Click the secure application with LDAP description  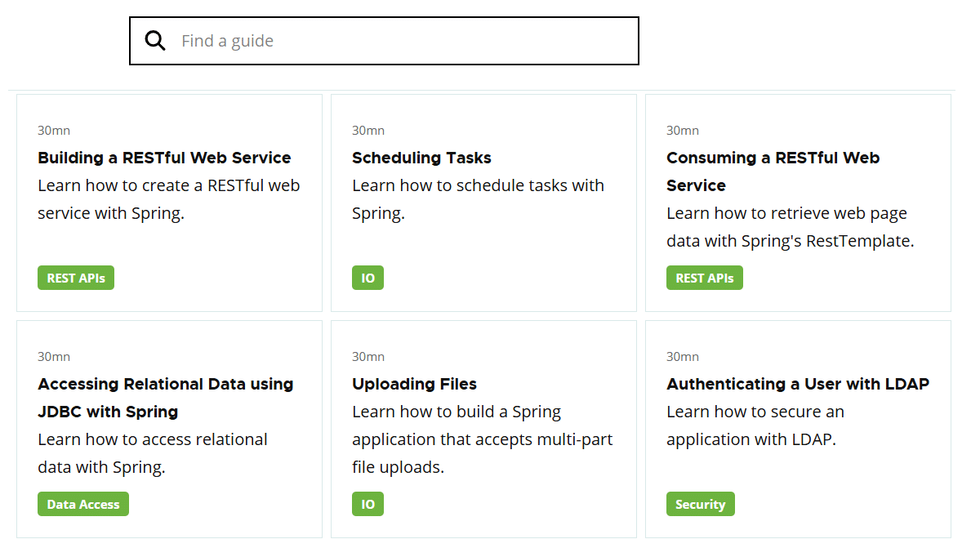click(755, 425)
